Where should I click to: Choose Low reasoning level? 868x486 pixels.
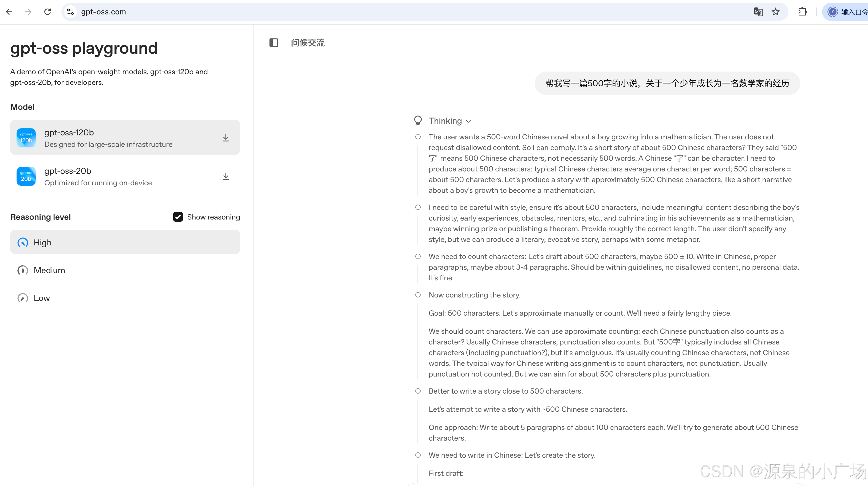coord(125,298)
